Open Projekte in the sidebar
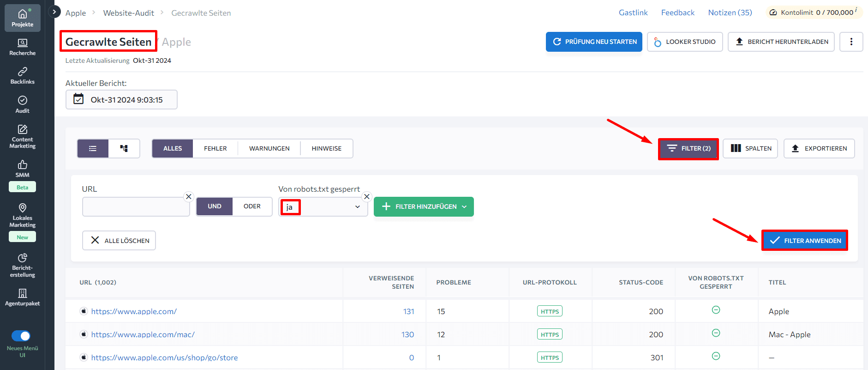The height and width of the screenshot is (370, 868). 22,18
